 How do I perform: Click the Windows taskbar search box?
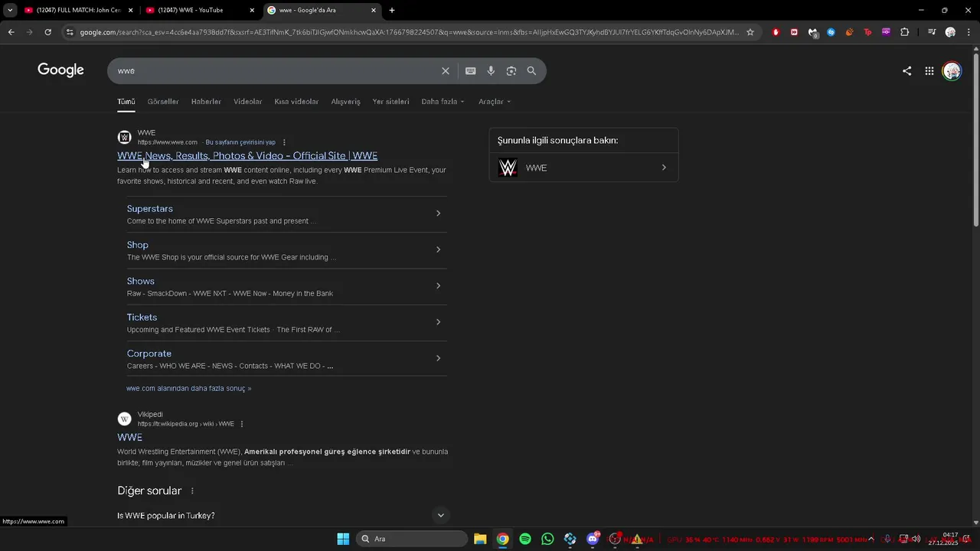point(412,539)
